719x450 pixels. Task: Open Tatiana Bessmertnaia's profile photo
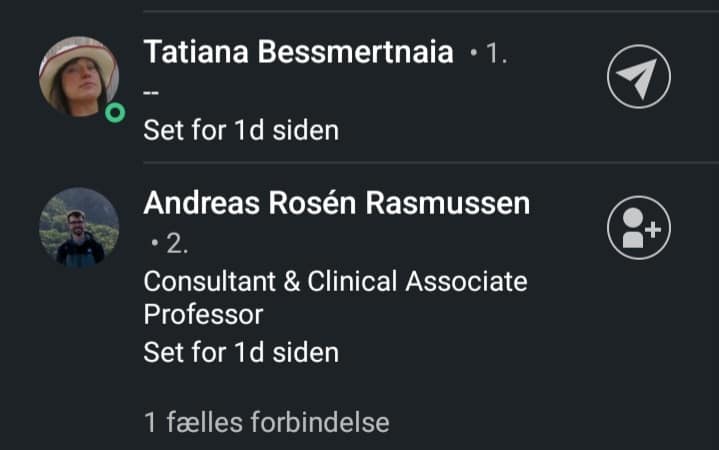[x=79, y=76]
